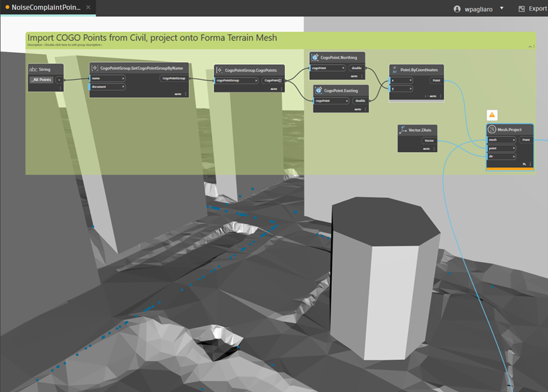Viewport: 548px width, 392px height.
Task: Close the NoiseComplaintPoints tab
Action: coord(88,7)
